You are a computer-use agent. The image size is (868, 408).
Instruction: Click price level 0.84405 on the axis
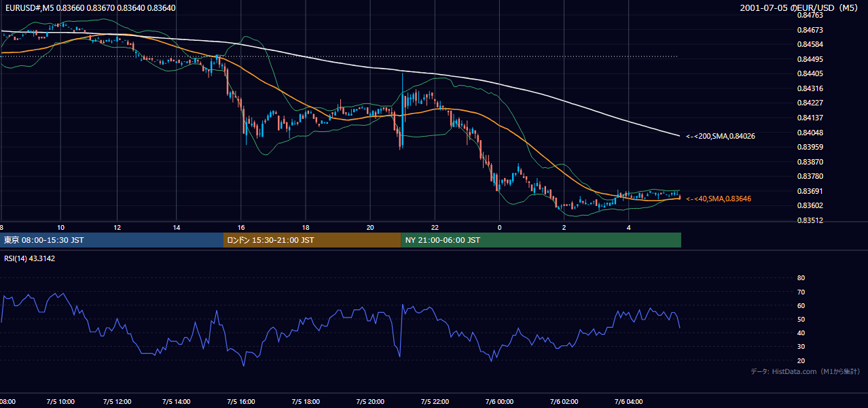click(x=810, y=73)
